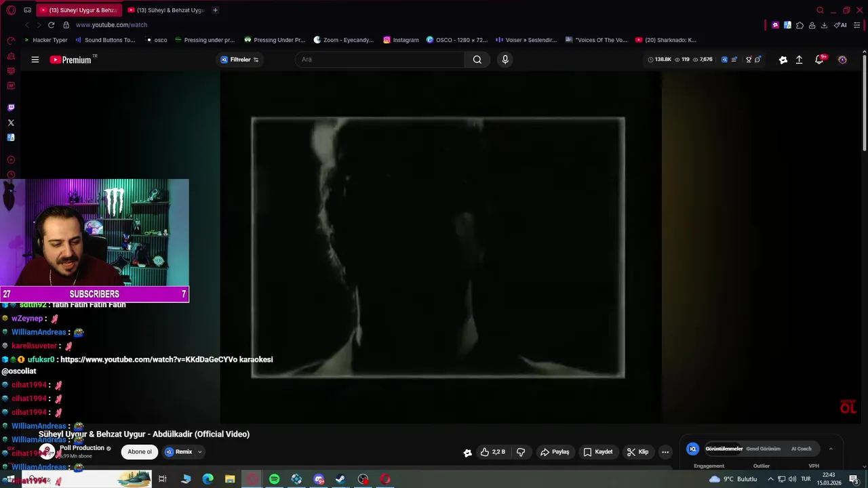This screenshot has height=488, width=868.
Task: Open Task View on taskbar
Action: click(x=163, y=479)
